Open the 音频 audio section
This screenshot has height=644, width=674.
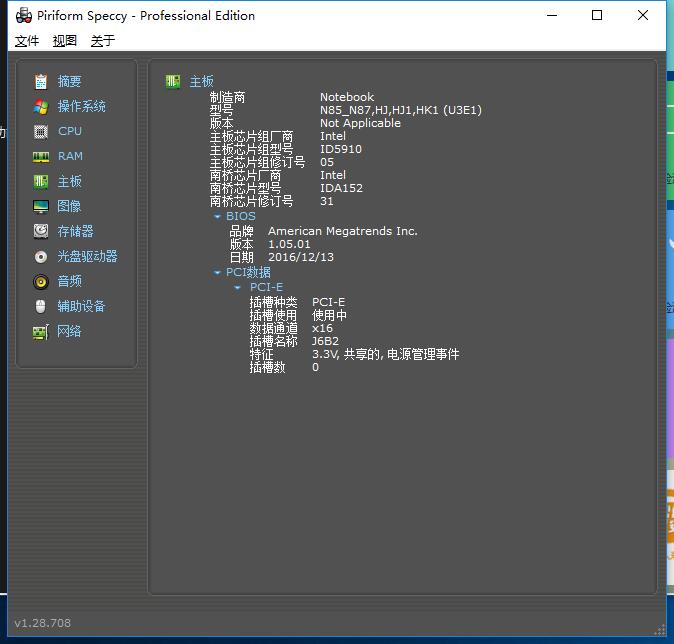[x=70, y=281]
